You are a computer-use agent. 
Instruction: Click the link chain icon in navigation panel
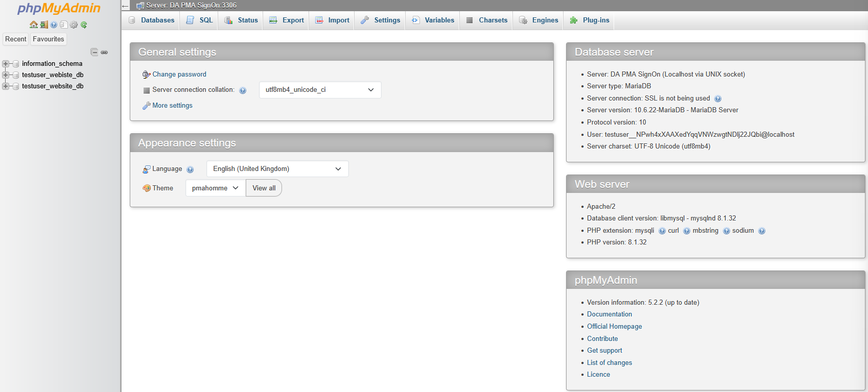click(104, 52)
